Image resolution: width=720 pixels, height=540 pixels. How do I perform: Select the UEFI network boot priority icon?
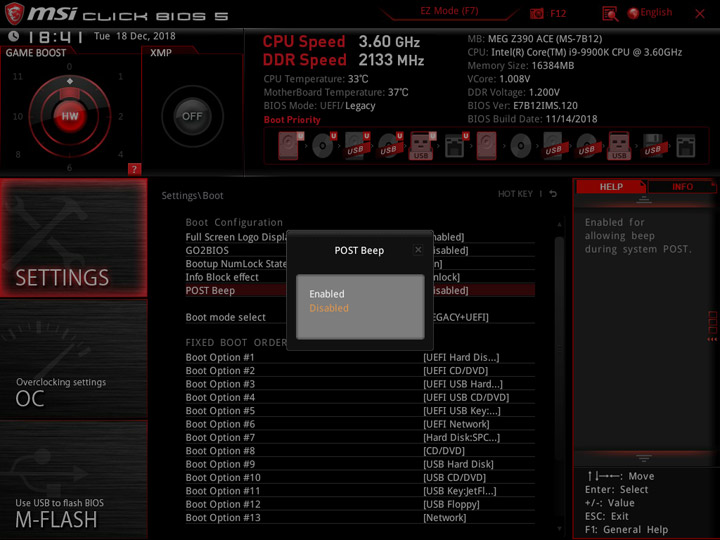456,146
